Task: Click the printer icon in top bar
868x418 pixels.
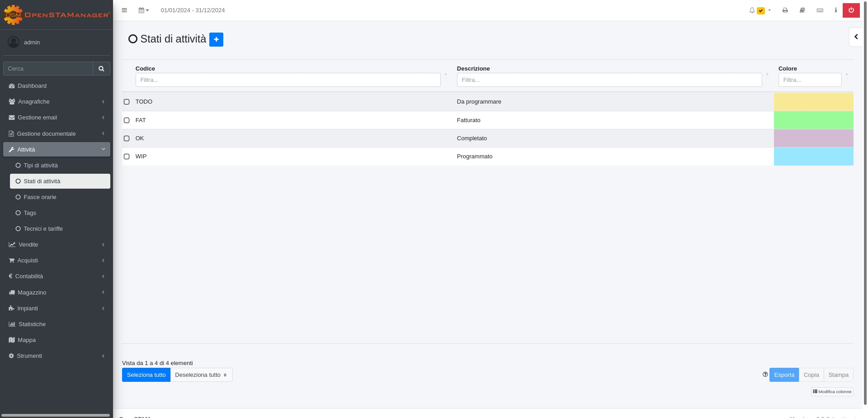Action: click(x=785, y=10)
